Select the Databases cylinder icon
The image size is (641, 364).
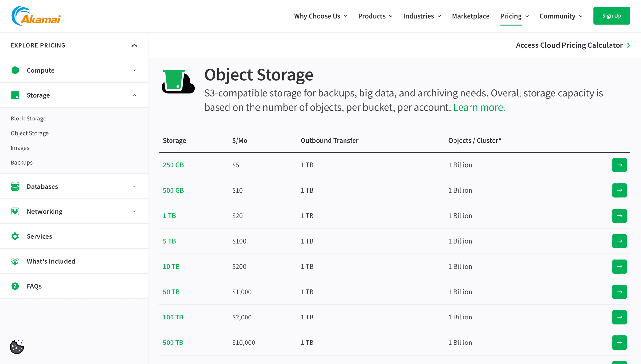15,186
